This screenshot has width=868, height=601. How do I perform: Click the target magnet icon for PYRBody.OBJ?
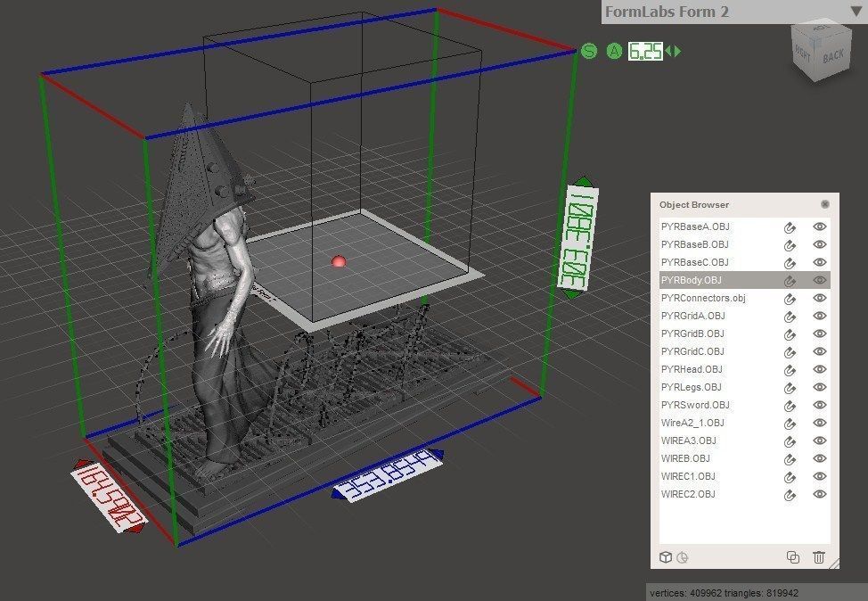[x=790, y=281]
